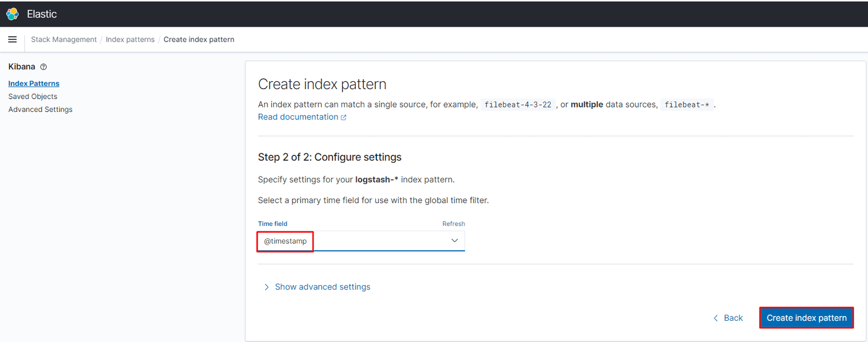
Task: Click Step 2 of 2 heading
Action: pos(330,157)
